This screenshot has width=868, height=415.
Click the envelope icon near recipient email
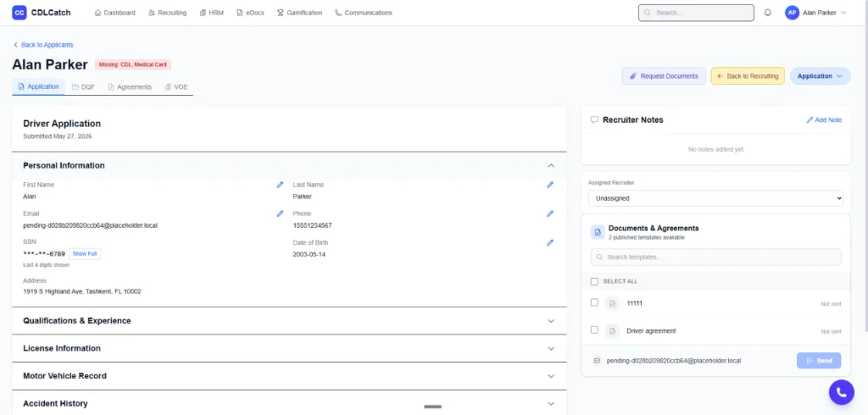tap(597, 361)
